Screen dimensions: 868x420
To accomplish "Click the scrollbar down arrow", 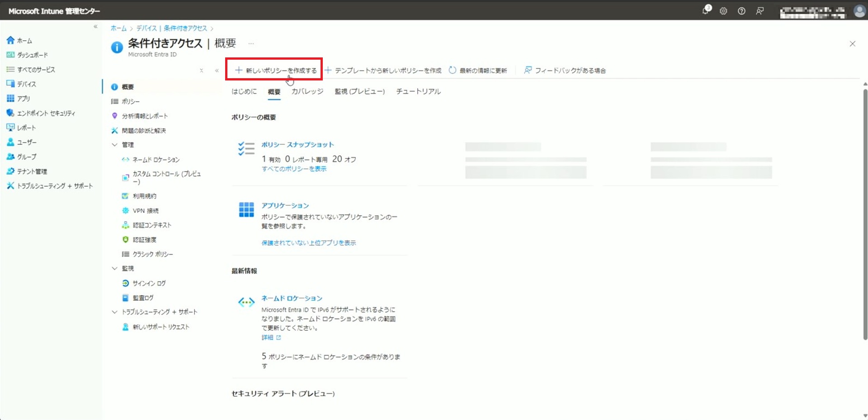I will click(x=865, y=416).
